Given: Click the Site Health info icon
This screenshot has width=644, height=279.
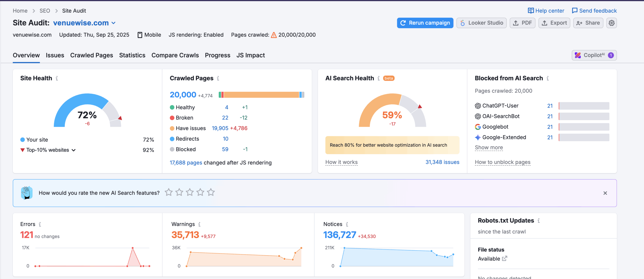Looking at the screenshot, I should 57,78.
